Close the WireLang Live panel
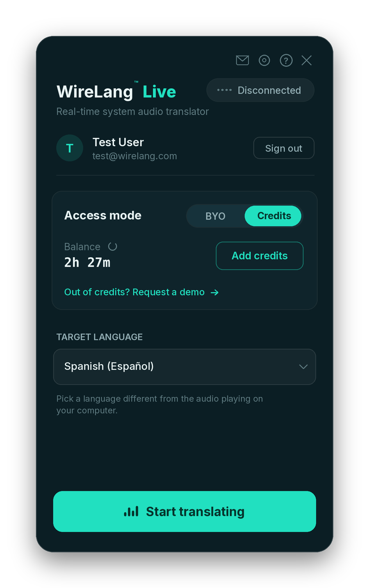 (x=306, y=60)
